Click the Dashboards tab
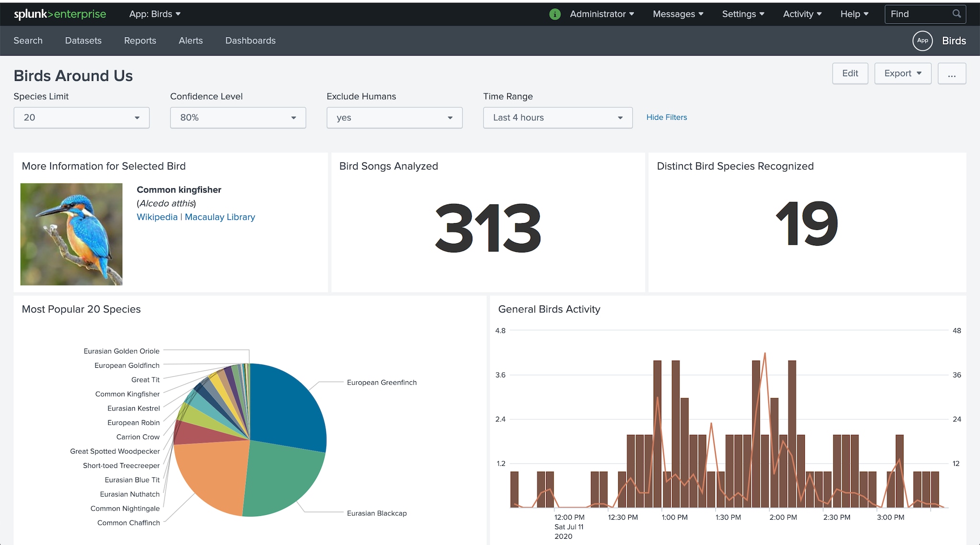 pos(249,40)
